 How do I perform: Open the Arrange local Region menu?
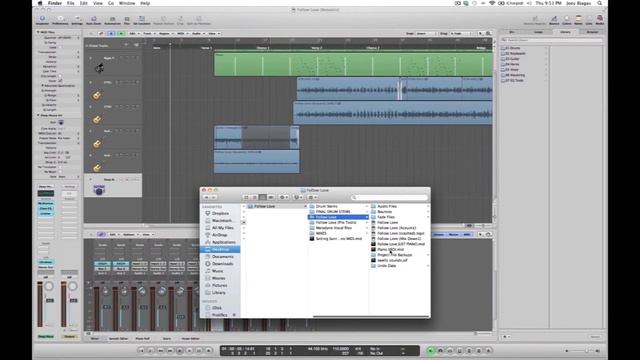click(x=165, y=33)
